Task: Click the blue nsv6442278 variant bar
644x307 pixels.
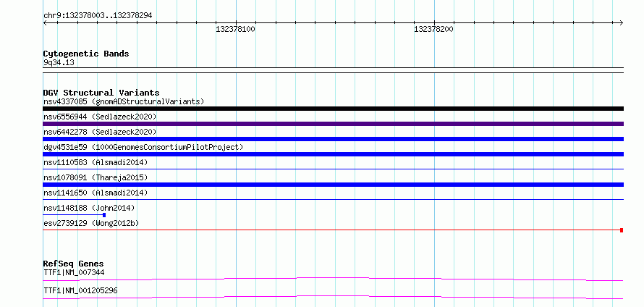Action: point(333,139)
